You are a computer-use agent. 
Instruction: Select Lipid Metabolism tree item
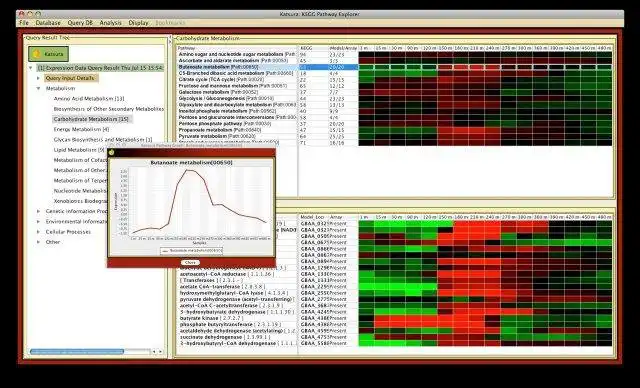(79, 150)
